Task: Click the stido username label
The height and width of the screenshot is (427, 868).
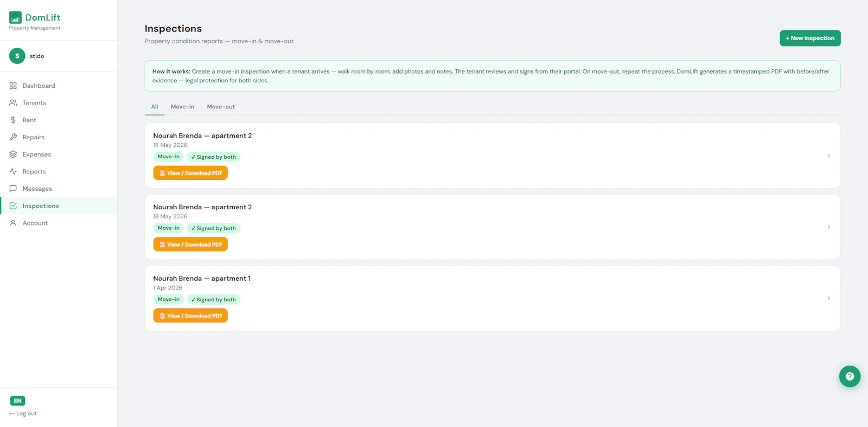Action: [x=37, y=56]
